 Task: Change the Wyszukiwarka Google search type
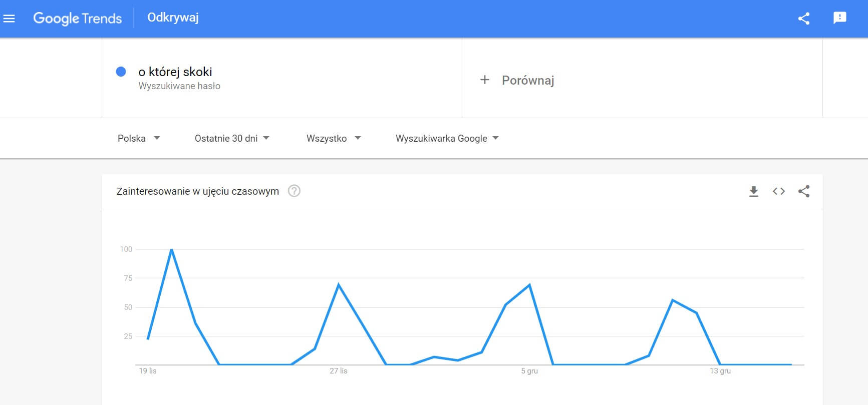[x=446, y=138]
